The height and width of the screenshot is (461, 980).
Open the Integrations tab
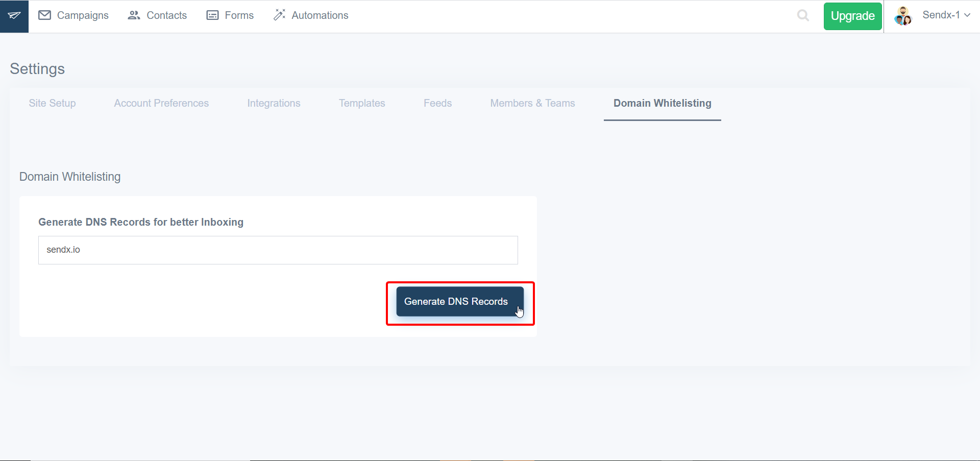[274, 103]
